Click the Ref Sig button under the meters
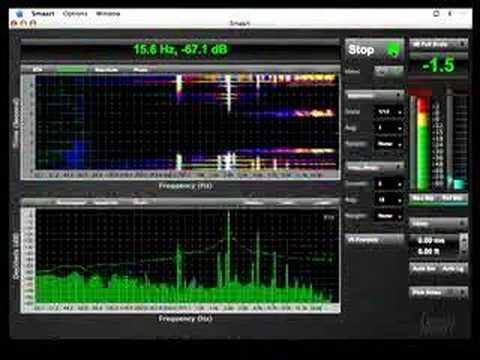The height and width of the screenshot is (360, 480). pyautogui.click(x=453, y=198)
